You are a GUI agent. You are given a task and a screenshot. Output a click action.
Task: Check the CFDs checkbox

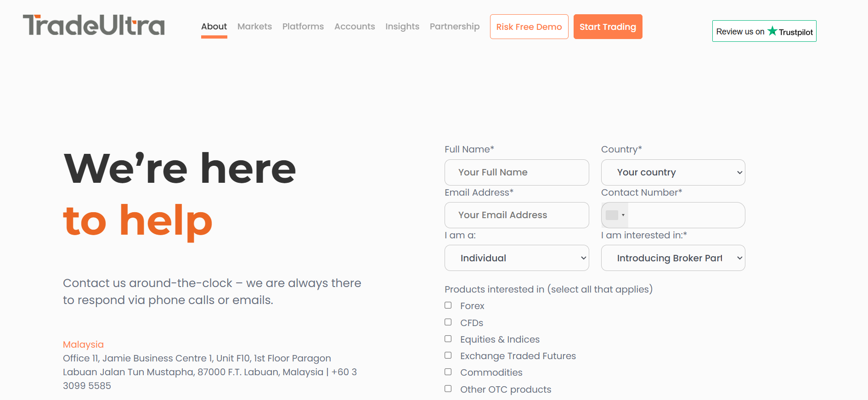[x=448, y=322]
